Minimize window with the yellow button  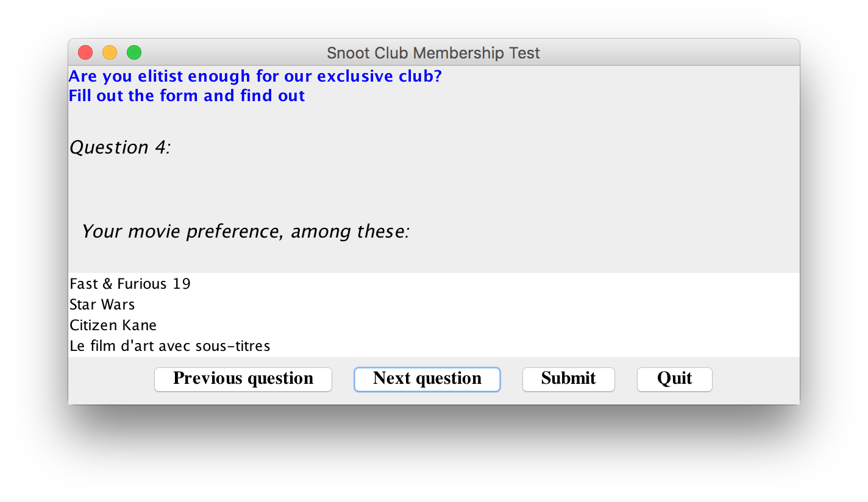click(x=110, y=53)
